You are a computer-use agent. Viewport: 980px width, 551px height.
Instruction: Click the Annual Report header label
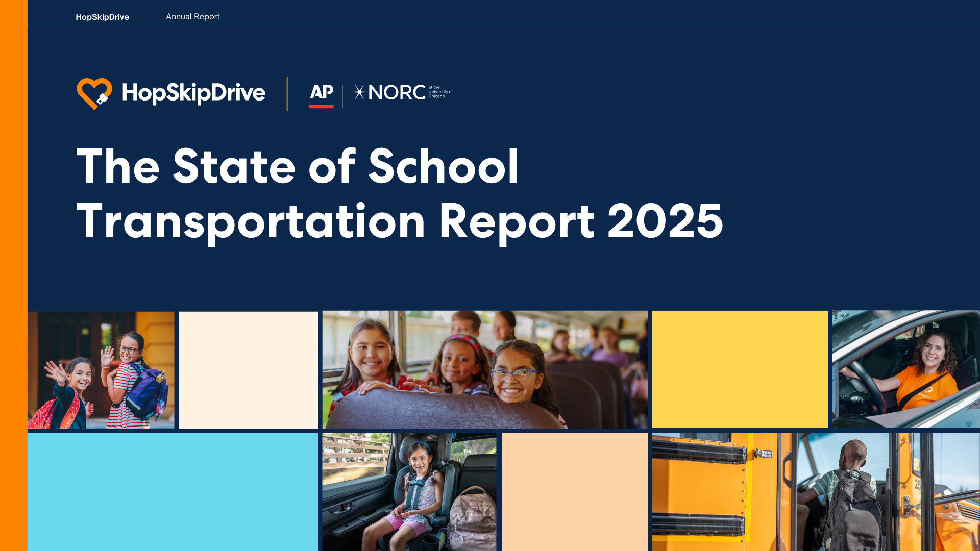coord(192,17)
